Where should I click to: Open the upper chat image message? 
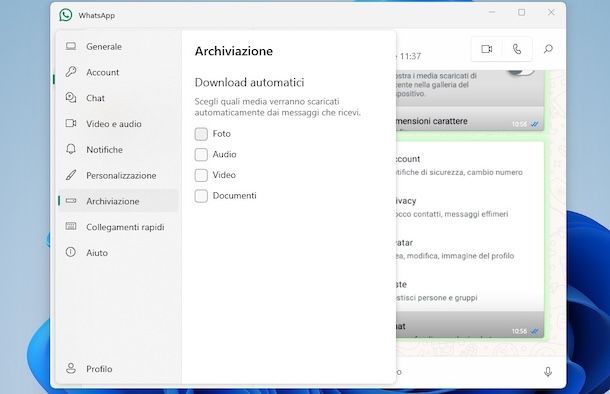tap(470, 100)
